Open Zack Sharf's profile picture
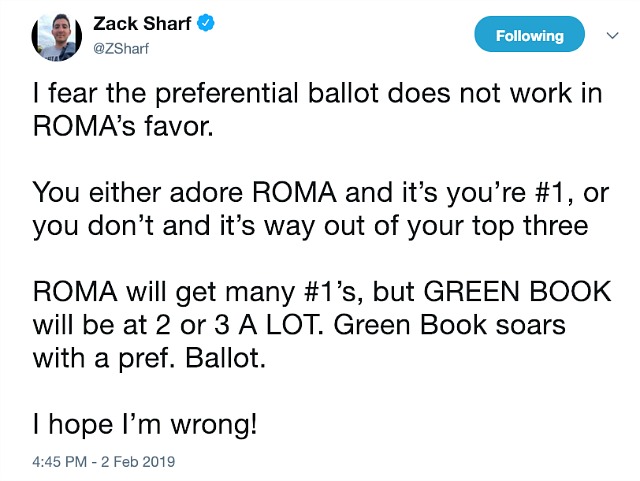This screenshot has height=481, width=640. (x=57, y=37)
